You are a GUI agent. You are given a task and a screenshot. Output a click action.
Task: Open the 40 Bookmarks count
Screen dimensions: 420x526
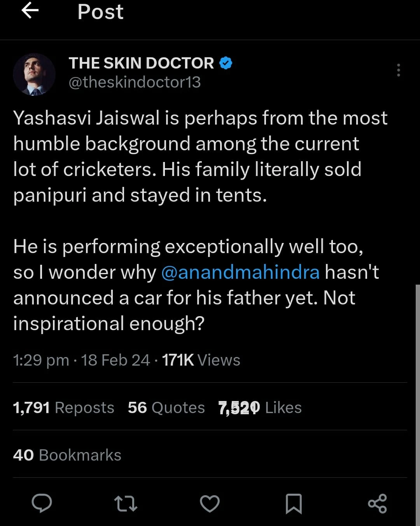[x=67, y=455]
